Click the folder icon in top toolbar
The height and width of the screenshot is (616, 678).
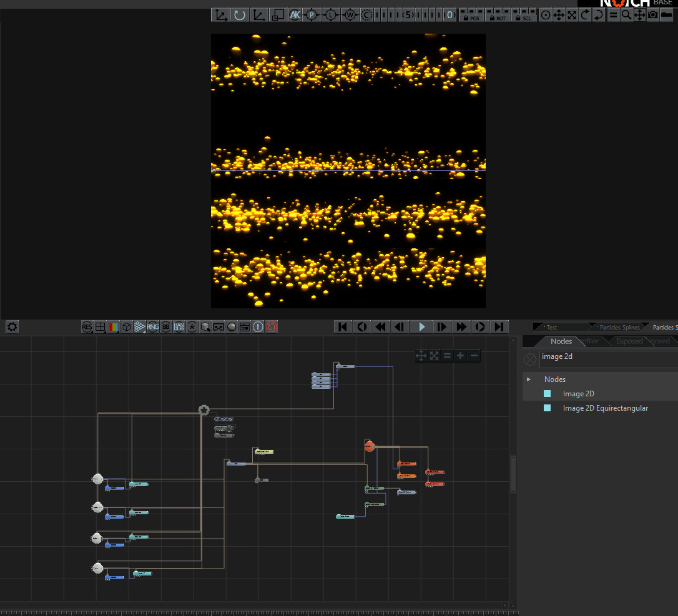point(666,15)
